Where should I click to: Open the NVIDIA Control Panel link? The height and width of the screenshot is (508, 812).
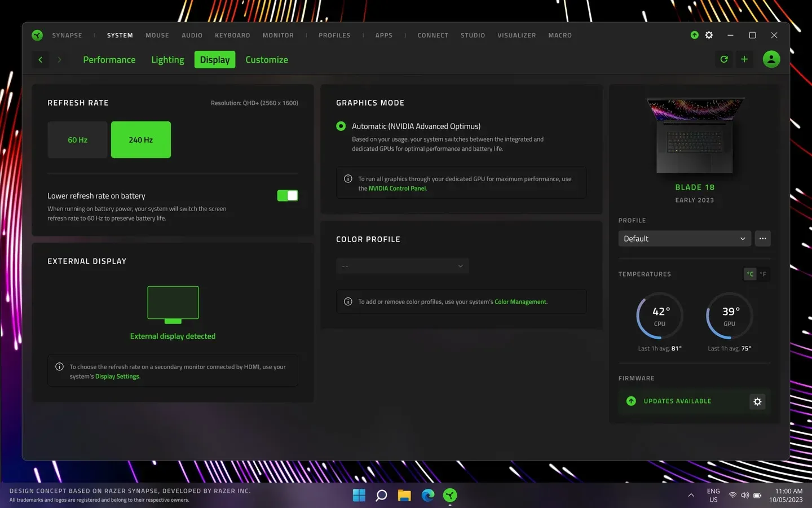[x=397, y=188]
